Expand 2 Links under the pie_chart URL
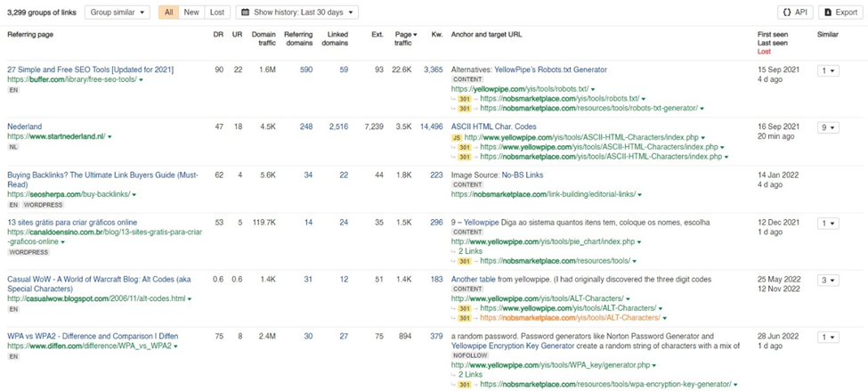Viewport: 868px width, 391px height. 472,251
